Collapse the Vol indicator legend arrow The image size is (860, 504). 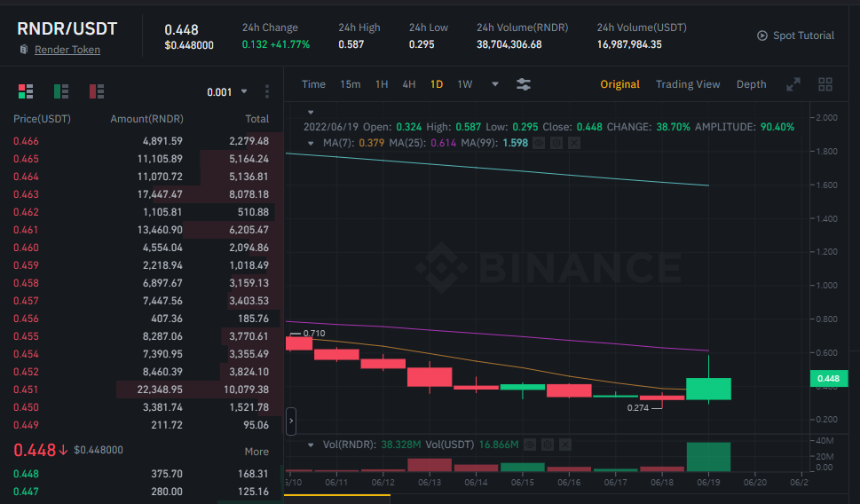tap(311, 445)
